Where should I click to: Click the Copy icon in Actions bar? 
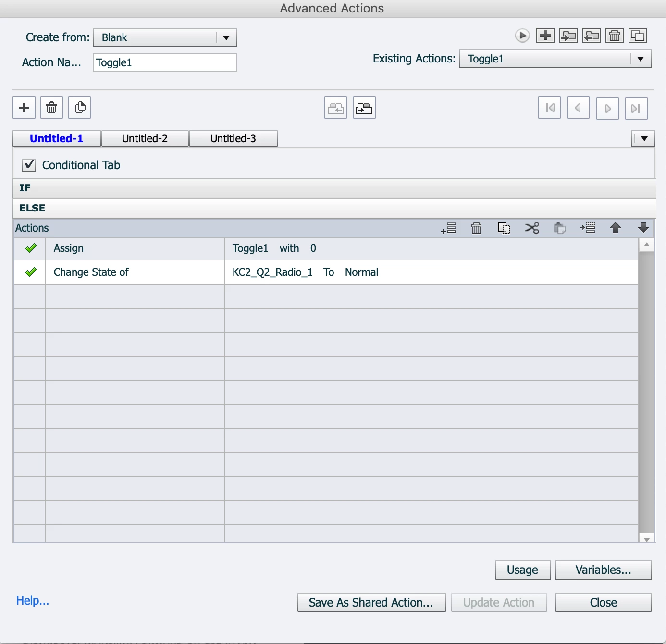(504, 228)
